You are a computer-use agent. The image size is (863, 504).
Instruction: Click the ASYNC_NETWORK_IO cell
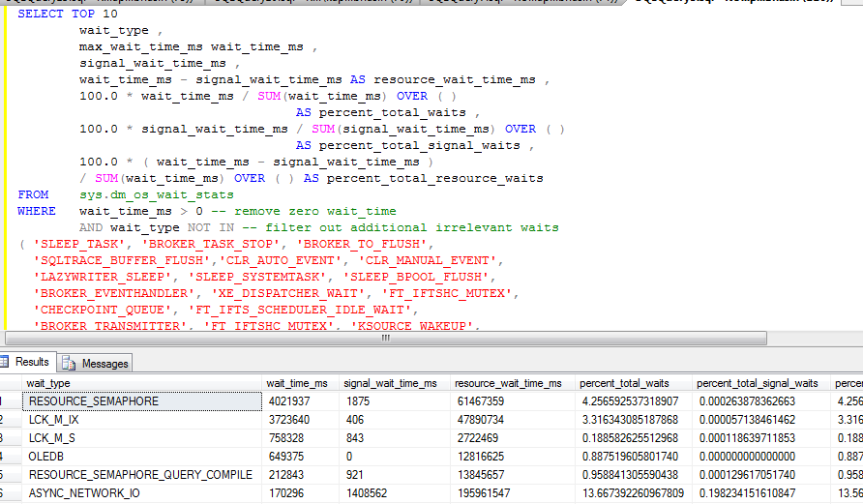142,493
